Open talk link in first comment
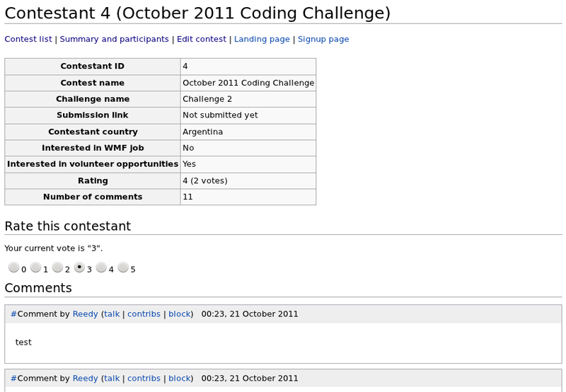The height and width of the screenshot is (392, 566). (x=112, y=314)
